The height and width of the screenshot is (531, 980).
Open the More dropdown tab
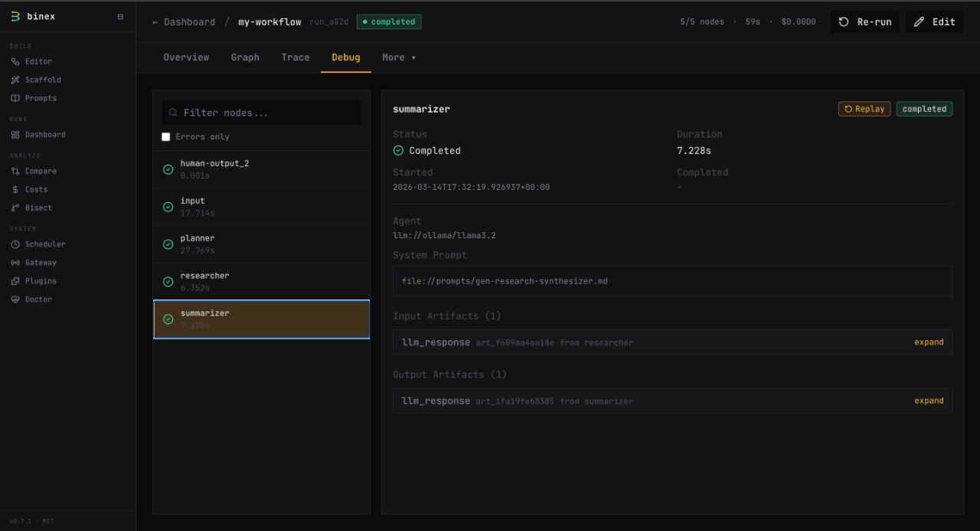399,57
